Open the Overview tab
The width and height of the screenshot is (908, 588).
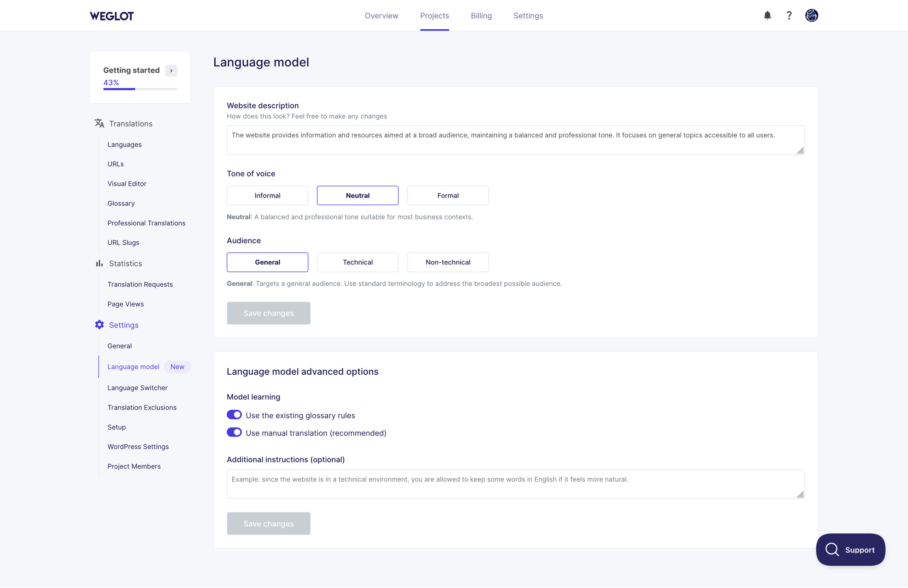[381, 16]
